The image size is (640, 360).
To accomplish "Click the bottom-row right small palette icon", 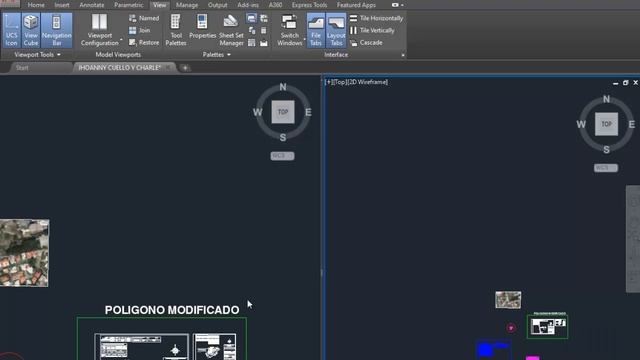I will tap(264, 42).
